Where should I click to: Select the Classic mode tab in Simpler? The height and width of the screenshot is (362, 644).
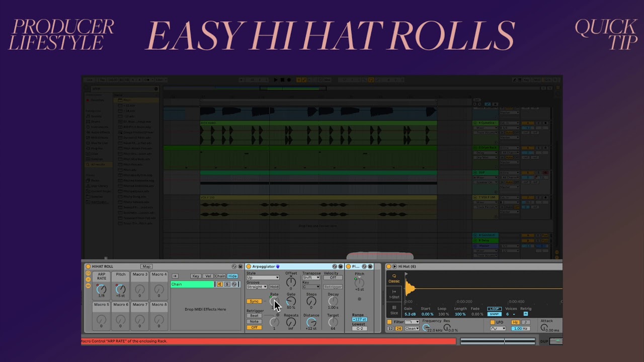click(x=394, y=279)
